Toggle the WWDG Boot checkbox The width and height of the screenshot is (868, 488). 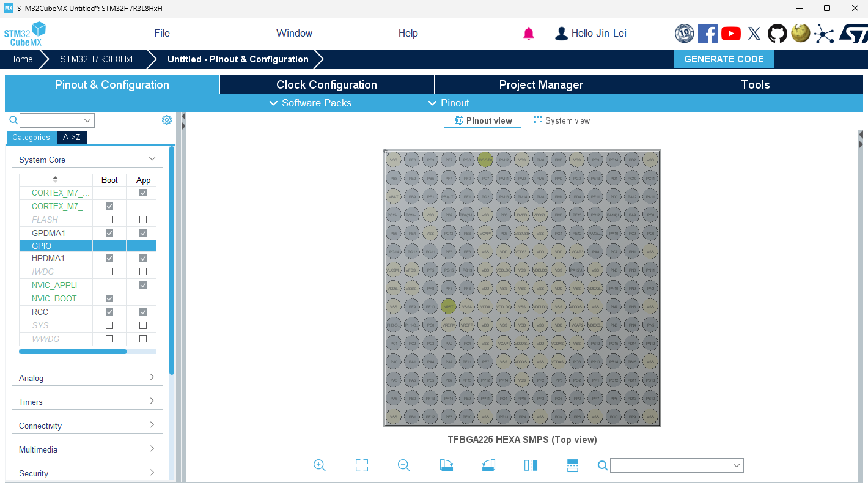coord(109,339)
